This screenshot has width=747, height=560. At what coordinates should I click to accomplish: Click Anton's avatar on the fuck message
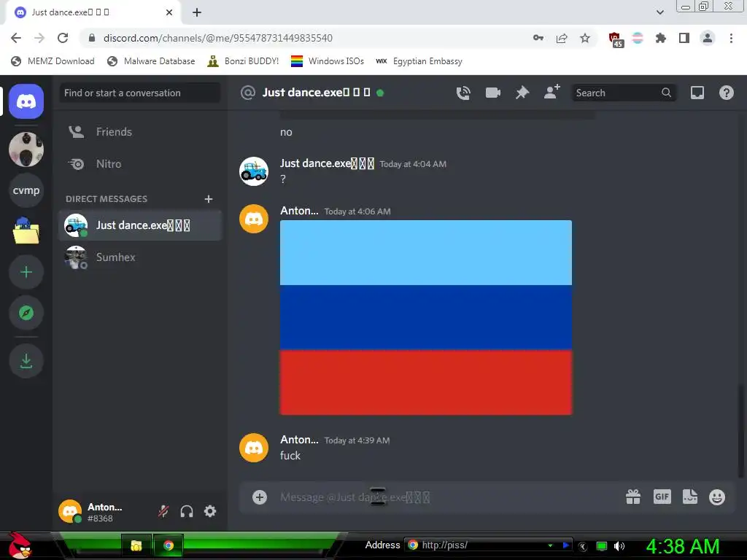pos(253,448)
